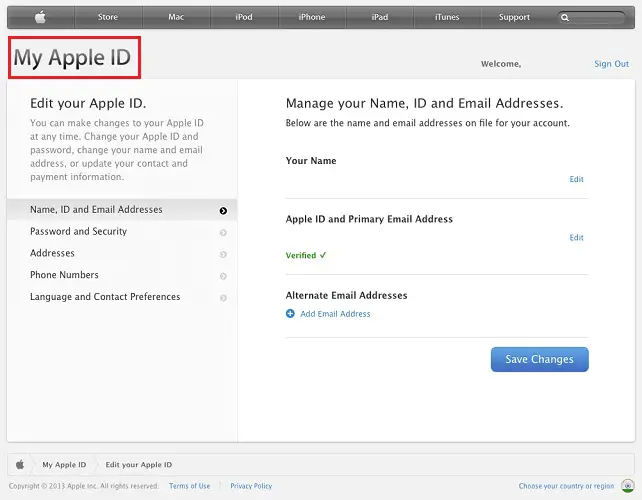Click the Welcome, text near Sign Out
This screenshot has height=500, width=642.
click(501, 64)
